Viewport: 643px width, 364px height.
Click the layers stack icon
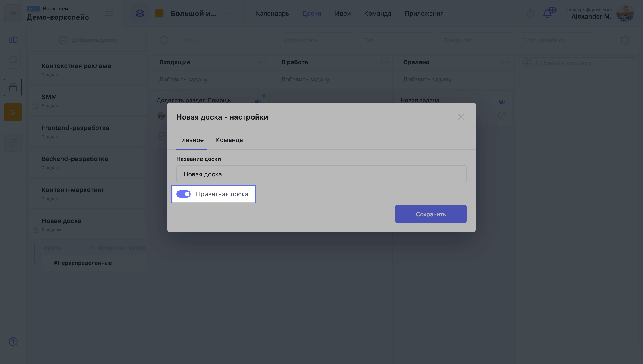click(140, 14)
